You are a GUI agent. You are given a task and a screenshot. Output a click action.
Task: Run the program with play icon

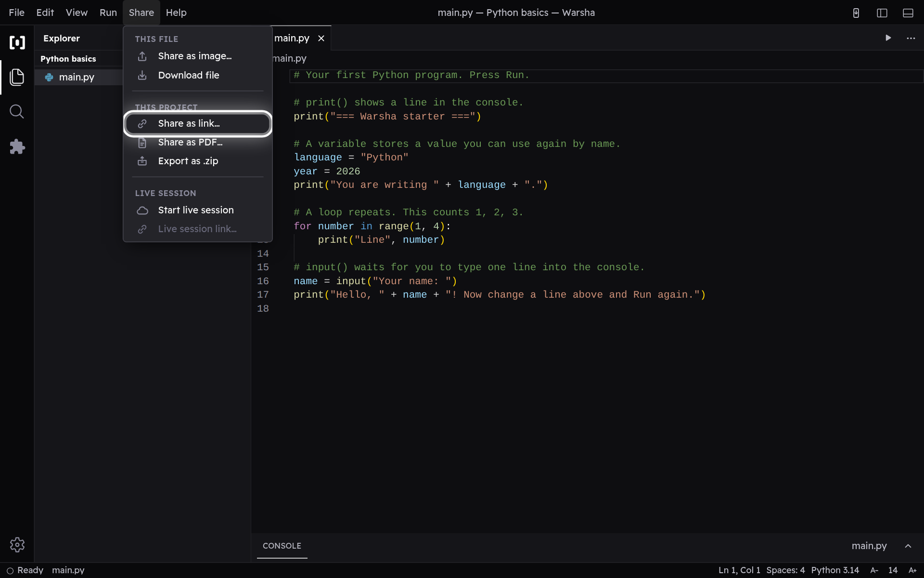click(888, 38)
